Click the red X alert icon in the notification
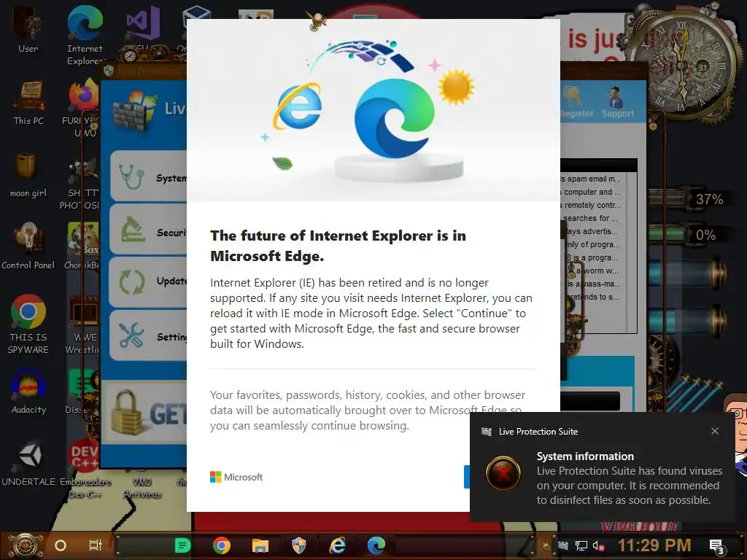This screenshot has height=560, width=747. [x=503, y=473]
